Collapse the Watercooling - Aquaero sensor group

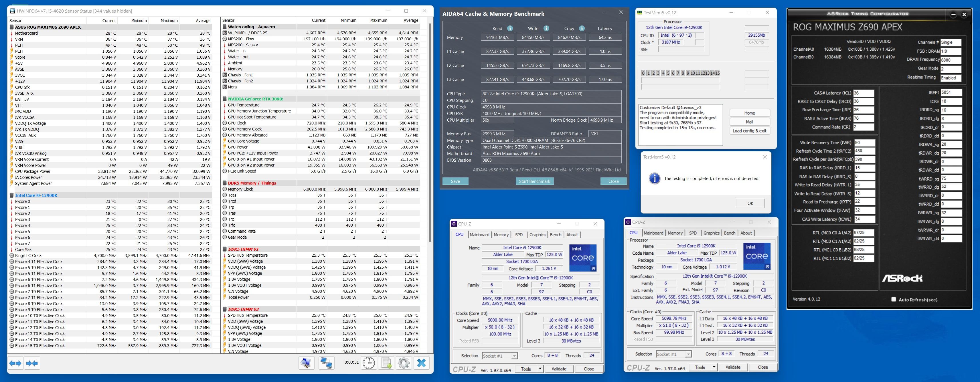tap(225, 27)
